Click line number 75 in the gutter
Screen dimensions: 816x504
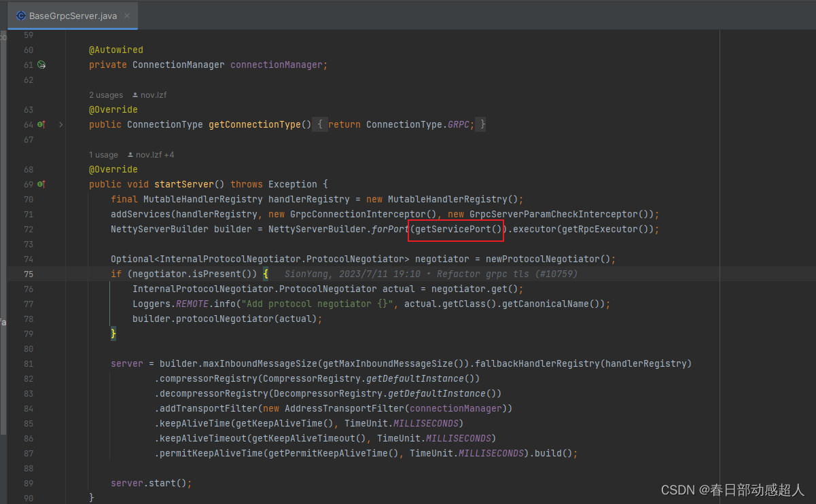tap(28, 274)
